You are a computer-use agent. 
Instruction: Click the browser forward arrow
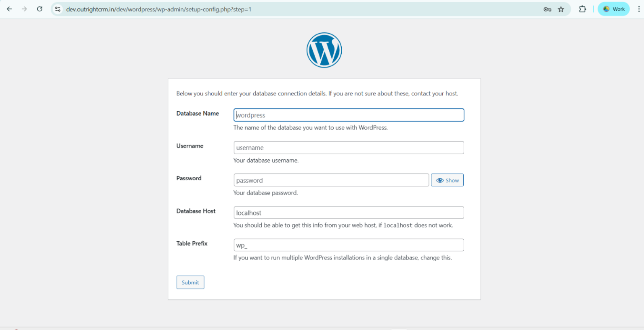24,9
